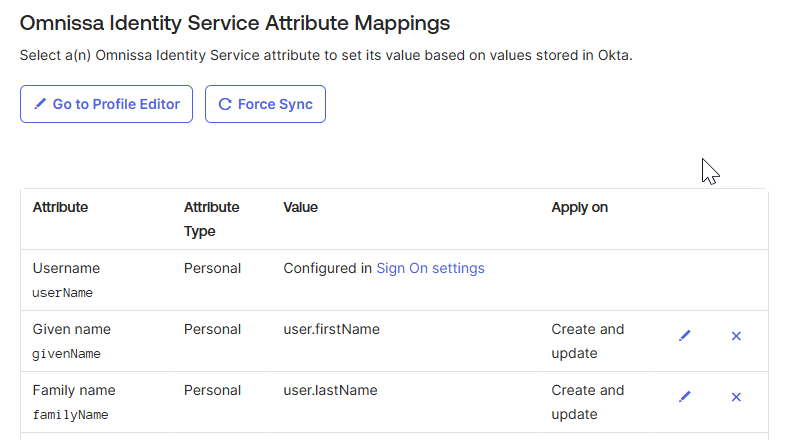Click the Attribute Type column header
Image resolution: width=788 pixels, height=440 pixels.
click(212, 219)
